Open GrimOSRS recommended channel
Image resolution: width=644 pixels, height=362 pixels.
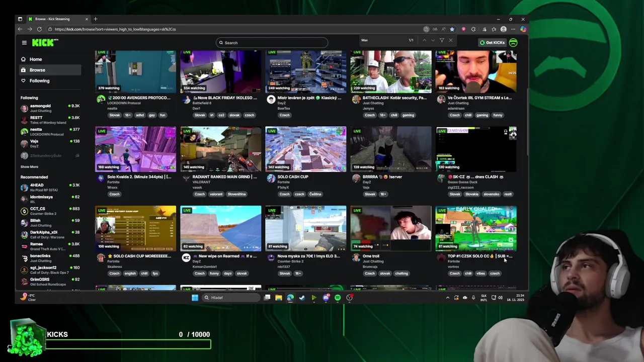[50, 282]
